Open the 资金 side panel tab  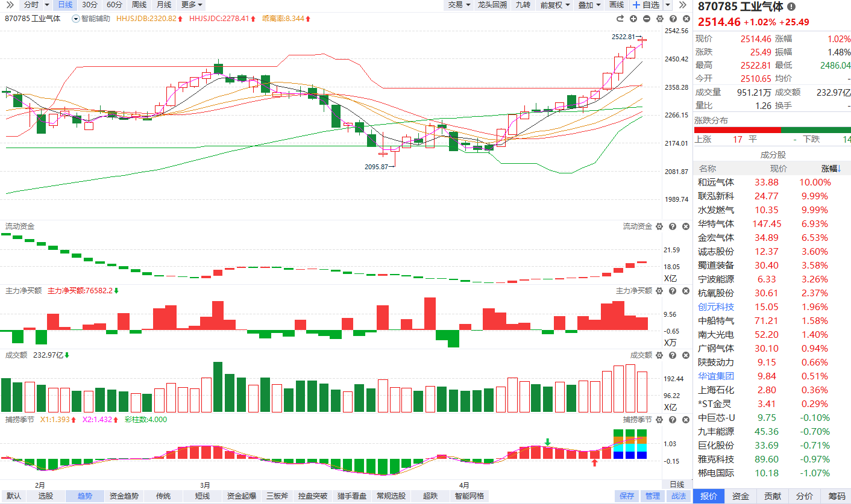pyautogui.click(x=741, y=496)
